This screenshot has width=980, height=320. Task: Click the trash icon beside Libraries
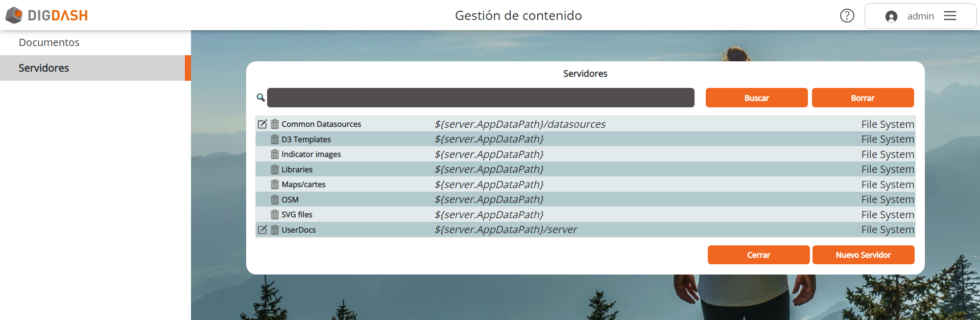click(x=275, y=170)
